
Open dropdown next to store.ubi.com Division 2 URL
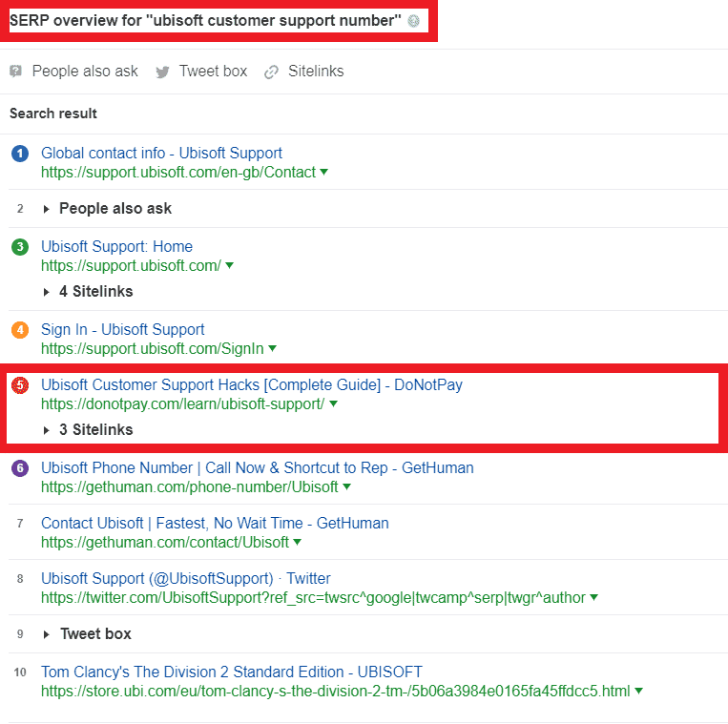tap(639, 691)
